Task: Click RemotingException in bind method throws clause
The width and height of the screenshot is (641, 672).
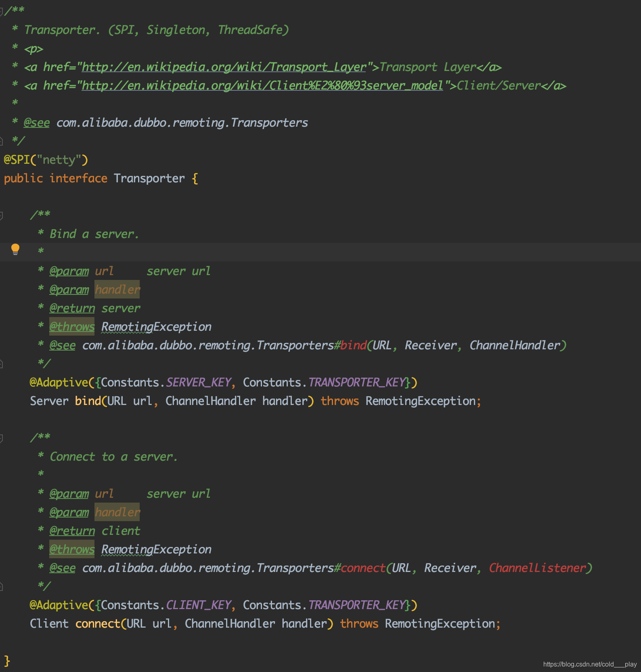Action: pos(421,401)
